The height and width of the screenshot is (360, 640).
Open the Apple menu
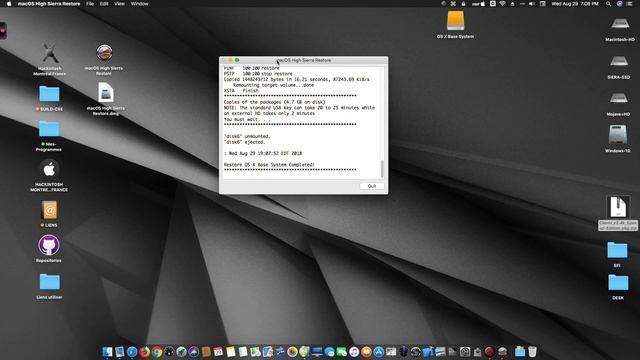coord(9,4)
